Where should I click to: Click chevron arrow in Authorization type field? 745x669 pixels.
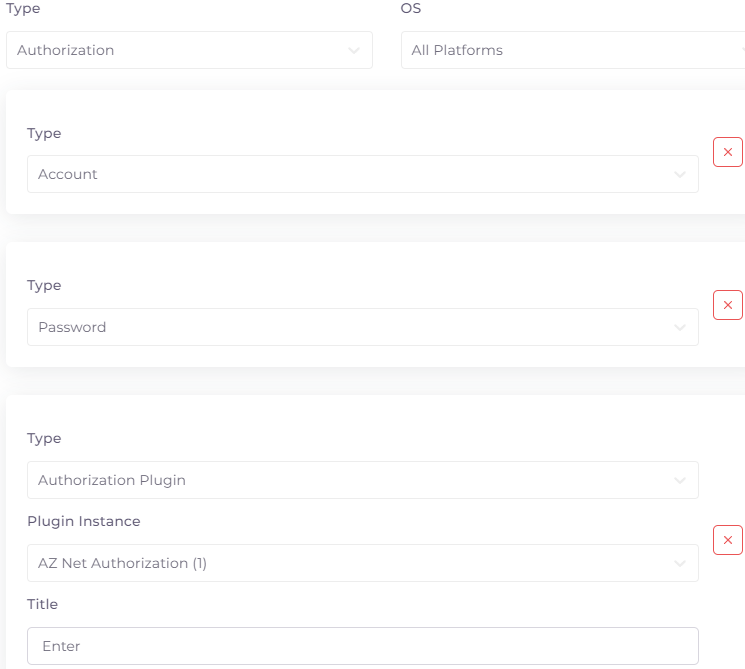353,50
